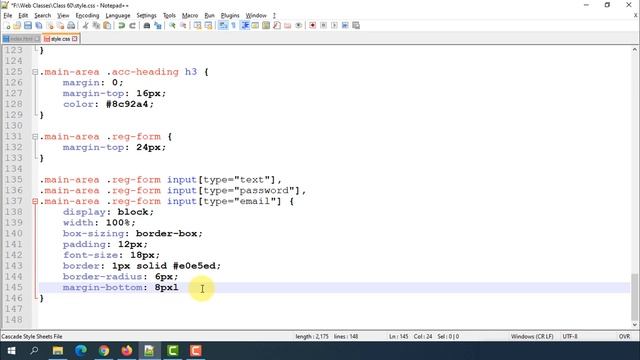Place cursor on 'box-sizing: border-box;' line
The height and width of the screenshot is (360, 640).
(x=133, y=233)
